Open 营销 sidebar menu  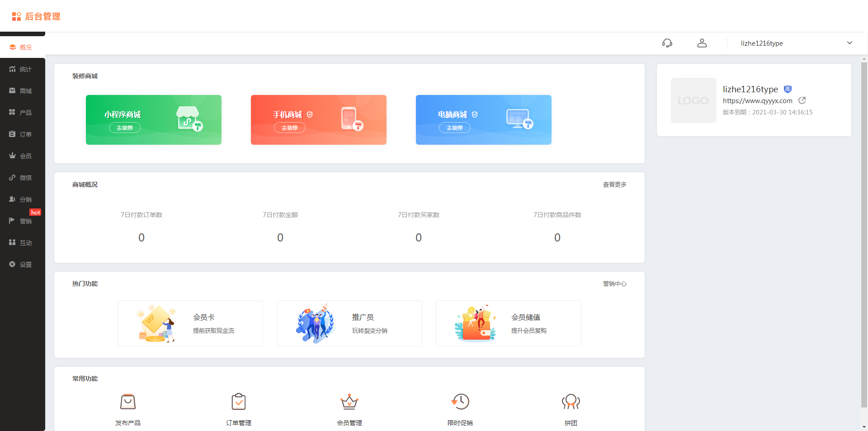click(x=23, y=221)
